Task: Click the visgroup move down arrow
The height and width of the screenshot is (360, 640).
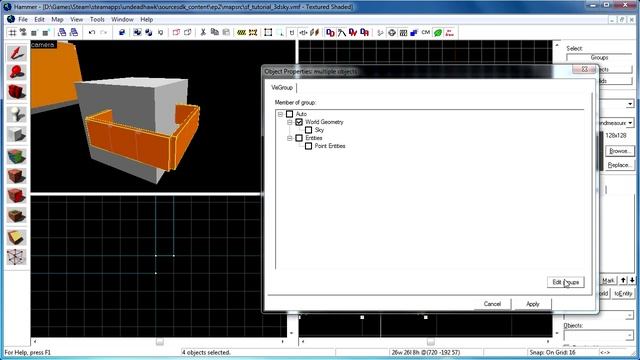Action: point(632,280)
